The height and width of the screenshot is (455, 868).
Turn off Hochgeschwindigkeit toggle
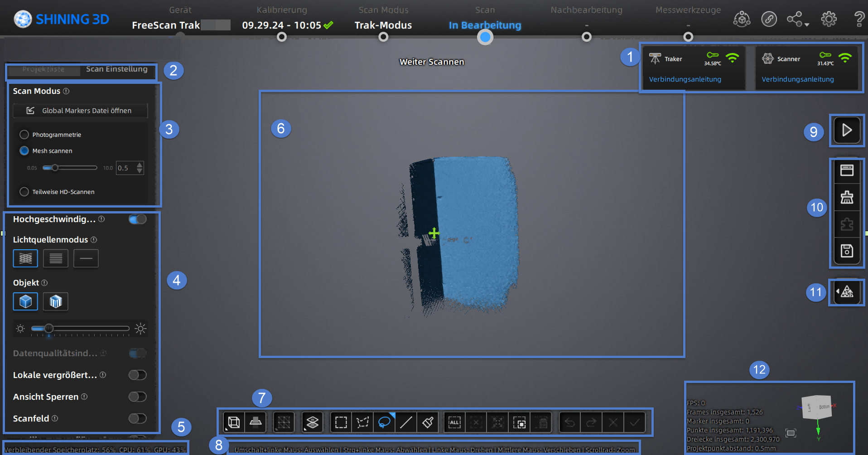pyautogui.click(x=137, y=219)
